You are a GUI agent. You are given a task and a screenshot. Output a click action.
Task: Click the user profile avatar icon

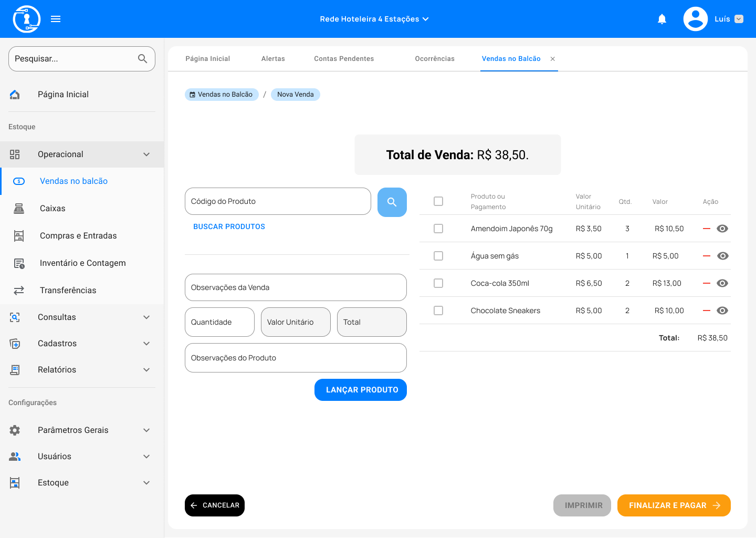point(695,19)
